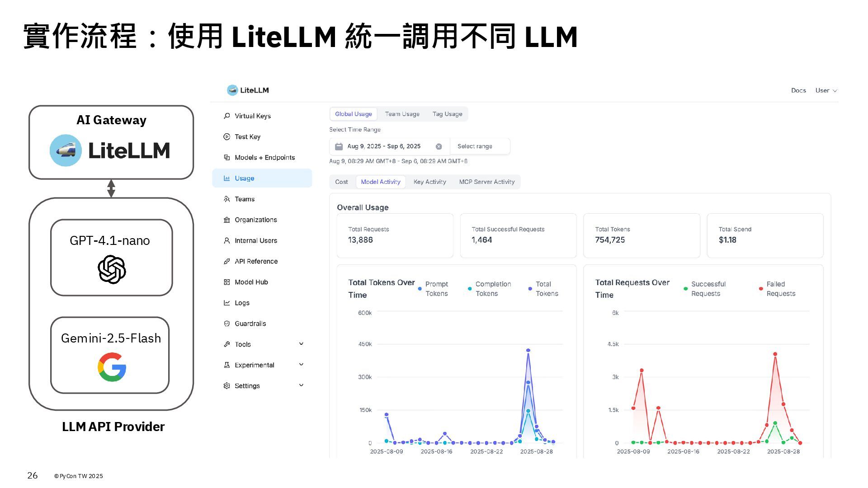Image resolution: width=868 pixels, height=488 pixels.
Task: Switch to Tag Usage tab
Action: (448, 114)
